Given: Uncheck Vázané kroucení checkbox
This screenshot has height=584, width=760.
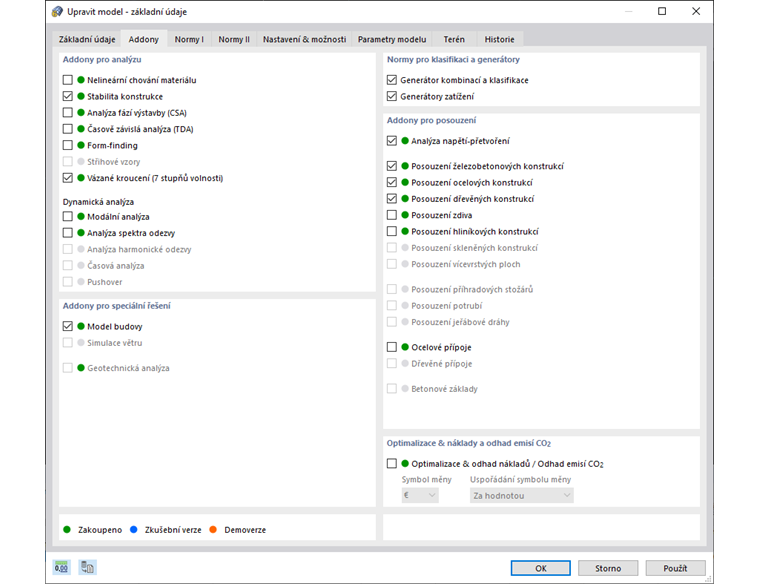Looking at the screenshot, I should click(68, 178).
